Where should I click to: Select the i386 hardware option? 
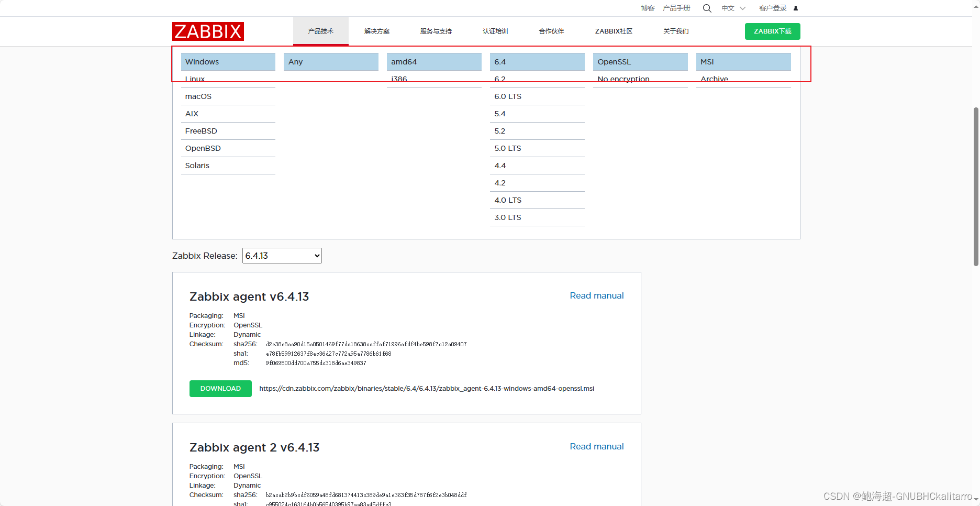pos(435,79)
